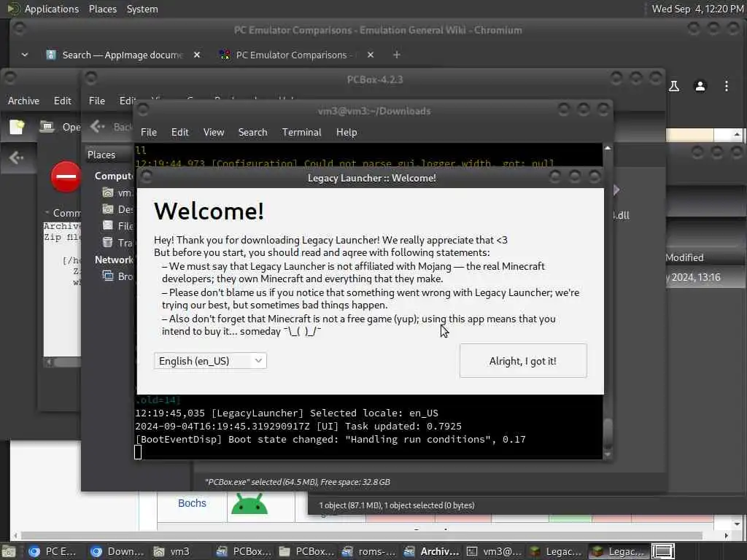Click the clock showing Wed Sep 4
This screenshot has width=747, height=560.
[697, 9]
